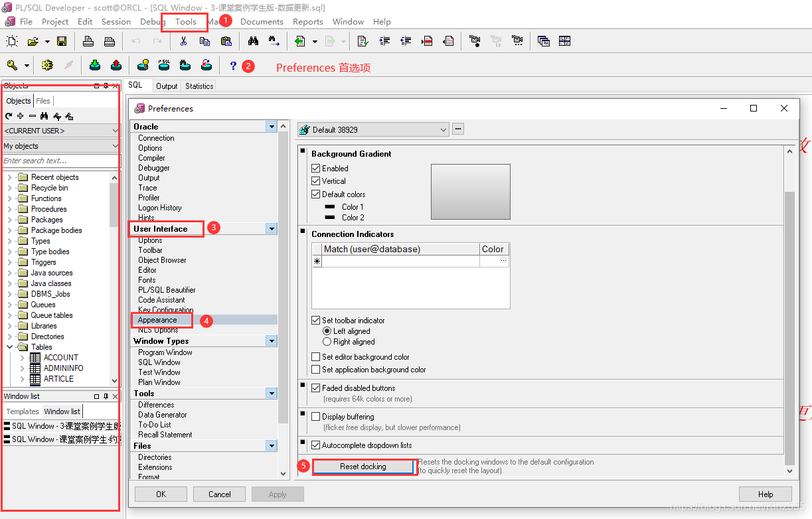This screenshot has width=812, height=519.
Task: Open the Reports menu
Action: 308,21
